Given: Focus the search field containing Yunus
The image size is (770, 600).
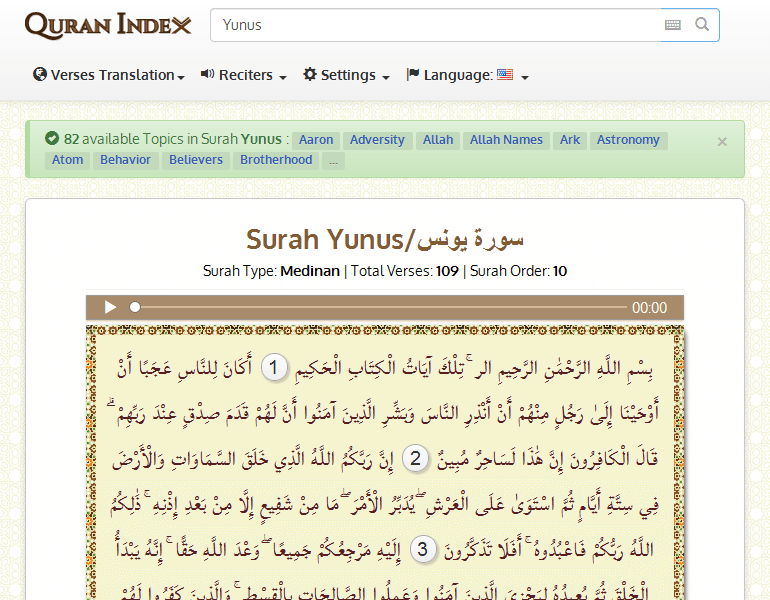Looking at the screenshot, I should tap(435, 25).
